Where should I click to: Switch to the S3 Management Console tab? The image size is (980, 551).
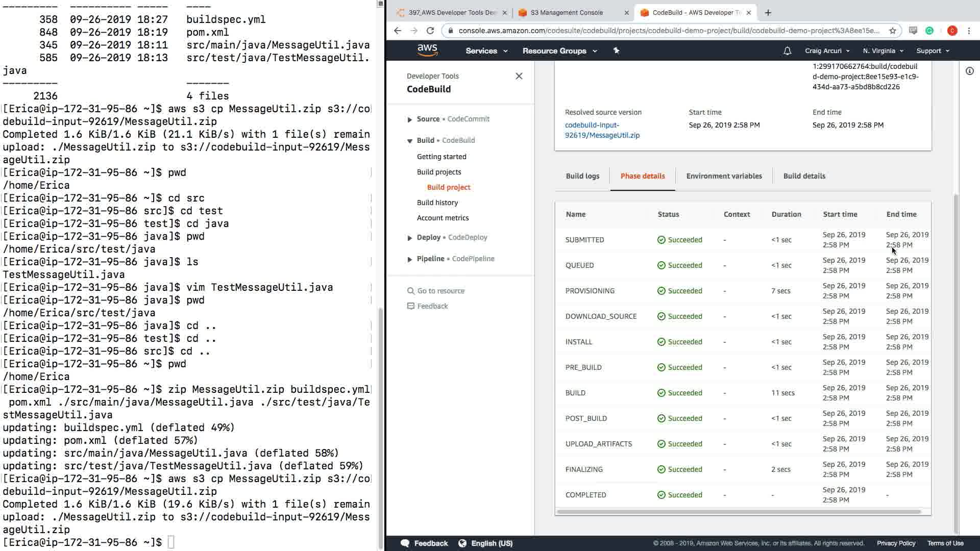(x=567, y=12)
